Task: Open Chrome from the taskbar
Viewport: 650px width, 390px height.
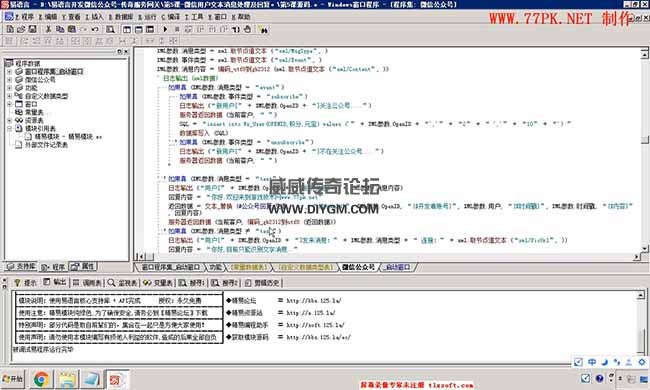Action: coord(41,379)
